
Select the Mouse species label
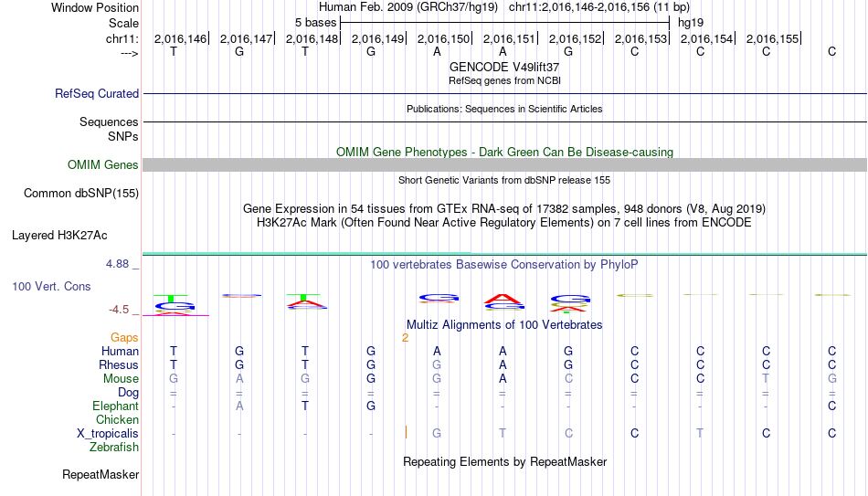(121, 379)
